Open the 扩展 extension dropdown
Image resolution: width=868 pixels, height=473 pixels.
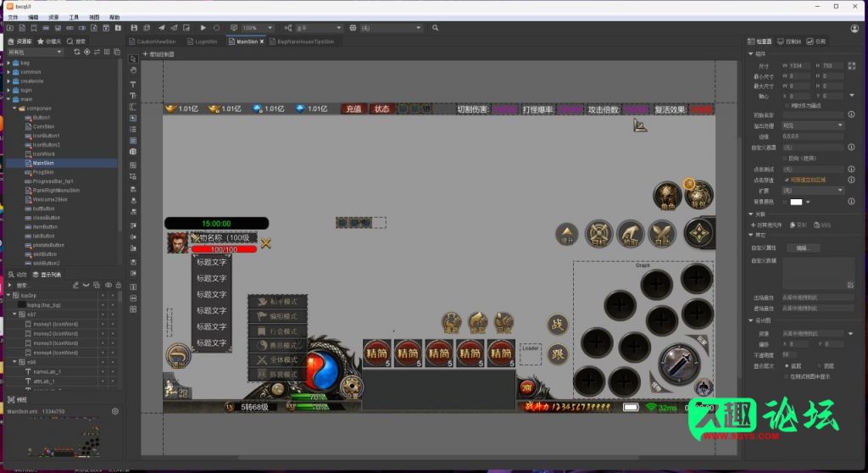(813, 191)
